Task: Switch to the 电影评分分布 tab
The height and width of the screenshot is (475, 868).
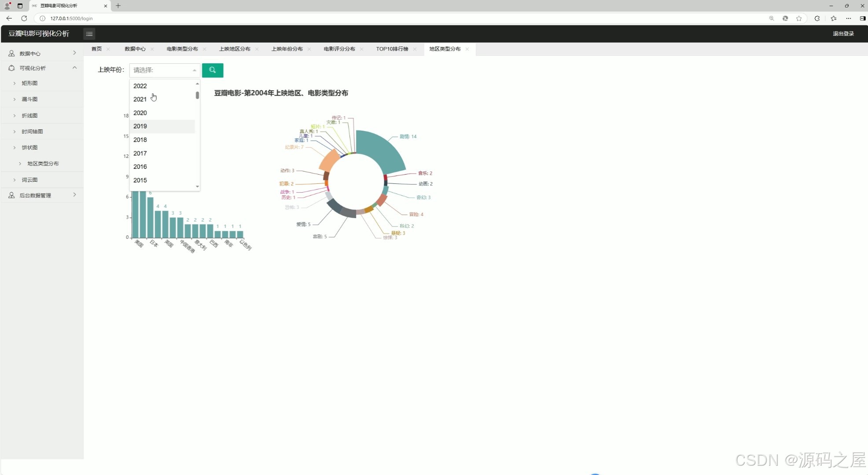Action: coord(339,49)
